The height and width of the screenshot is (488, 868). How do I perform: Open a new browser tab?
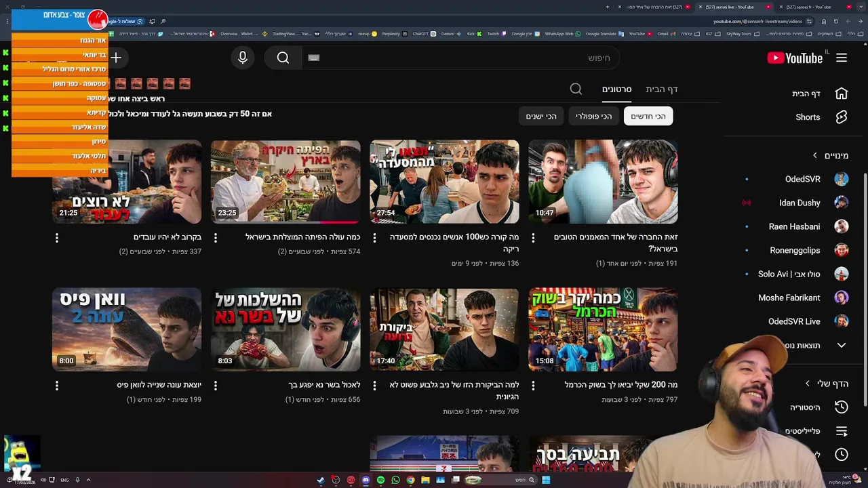[608, 7]
